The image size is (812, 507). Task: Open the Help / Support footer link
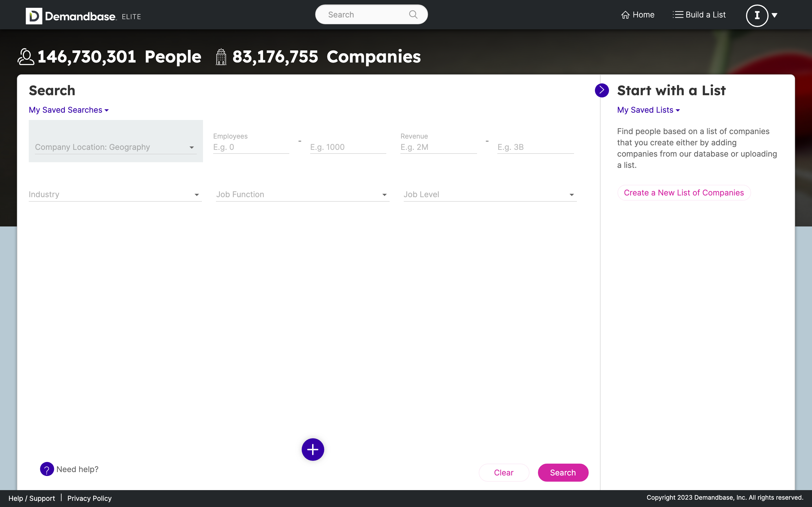32,498
